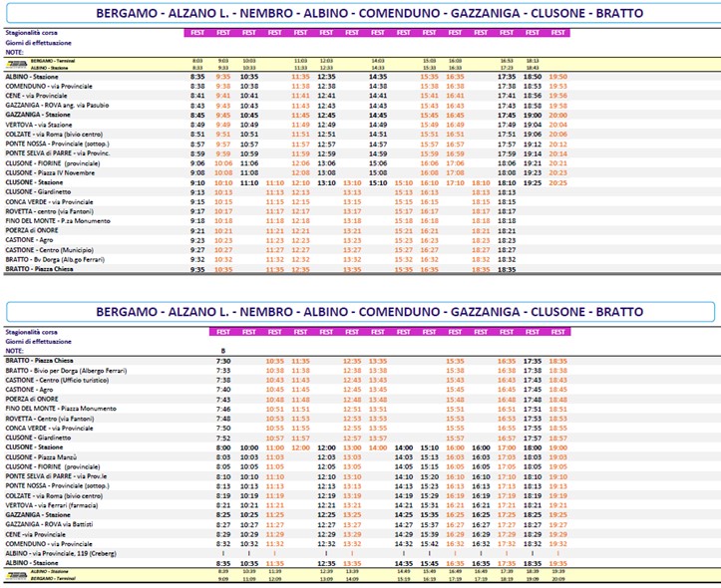This screenshot has width=721, height=588.
Task: Select the 15:37 time in GAZZANIGA - ROVA via Battisti row
Action: (x=429, y=524)
